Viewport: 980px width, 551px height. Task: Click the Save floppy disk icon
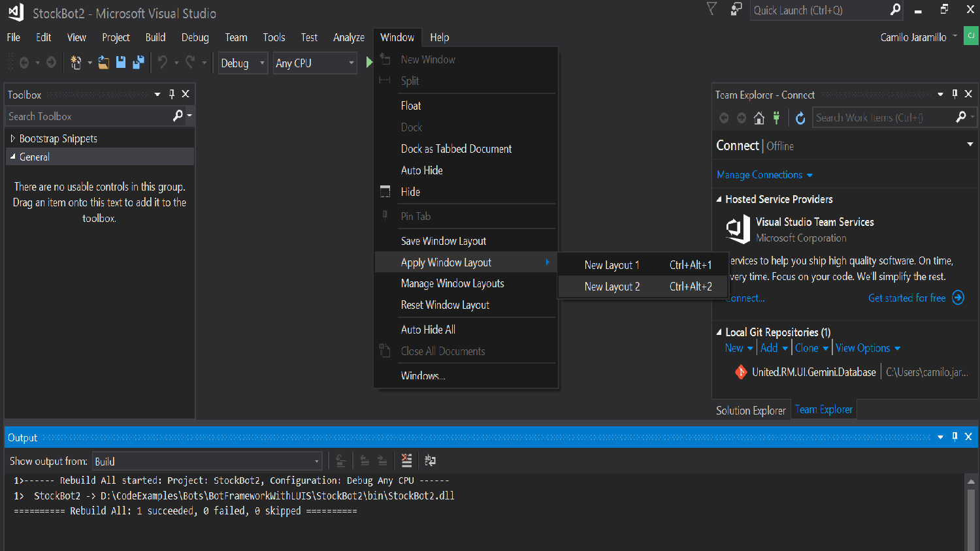[121, 63]
